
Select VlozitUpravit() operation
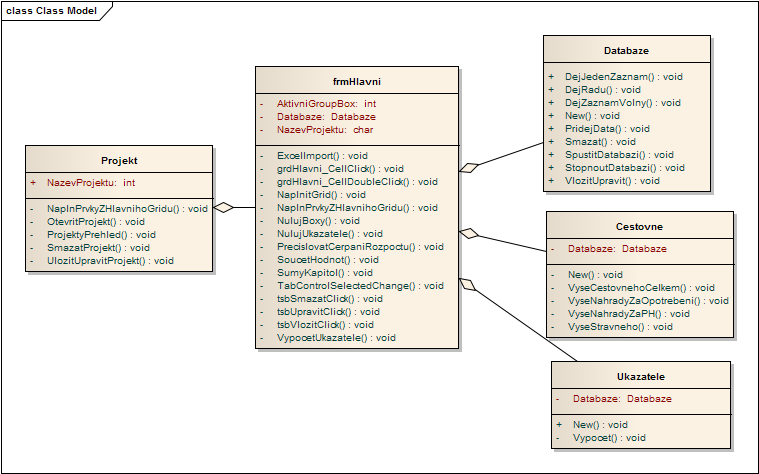[x=612, y=181]
